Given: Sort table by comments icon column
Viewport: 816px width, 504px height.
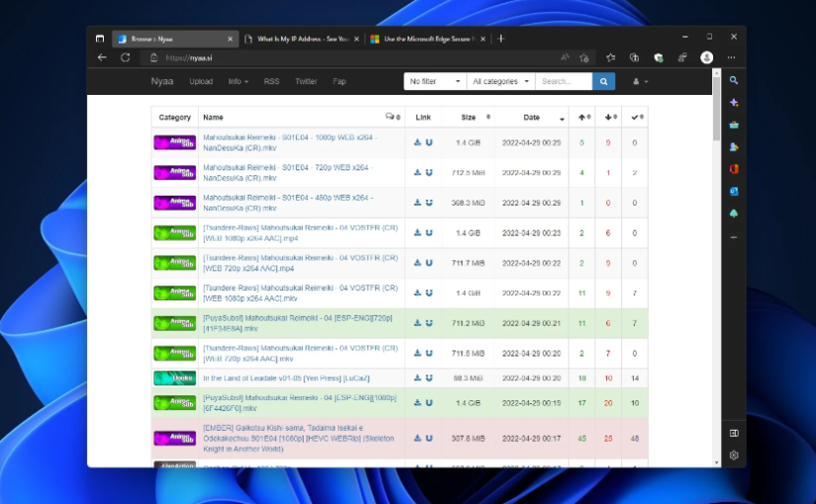Looking at the screenshot, I should point(393,117).
